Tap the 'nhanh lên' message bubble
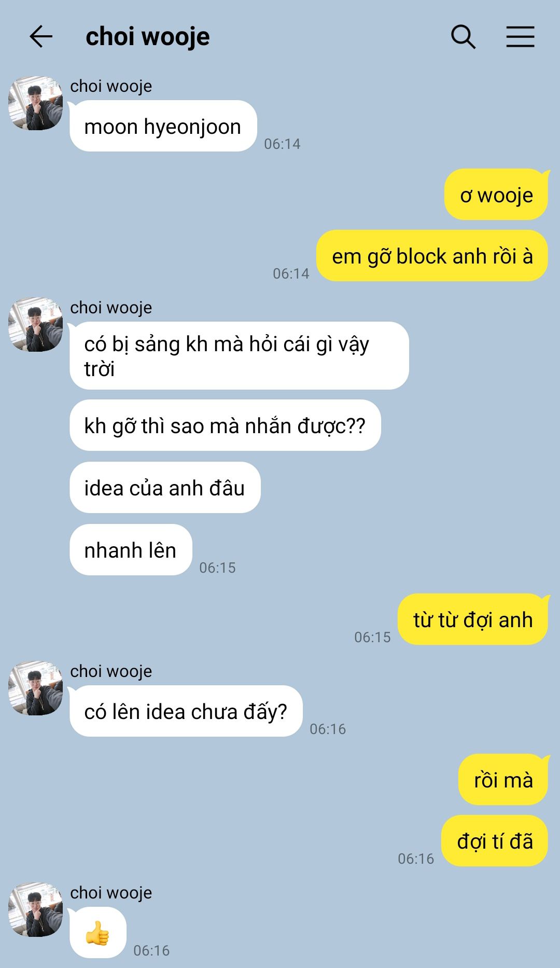 click(131, 550)
